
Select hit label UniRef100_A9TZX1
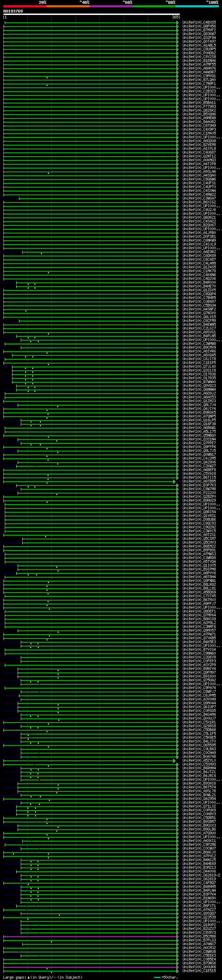pyautogui.click(x=199, y=535)
